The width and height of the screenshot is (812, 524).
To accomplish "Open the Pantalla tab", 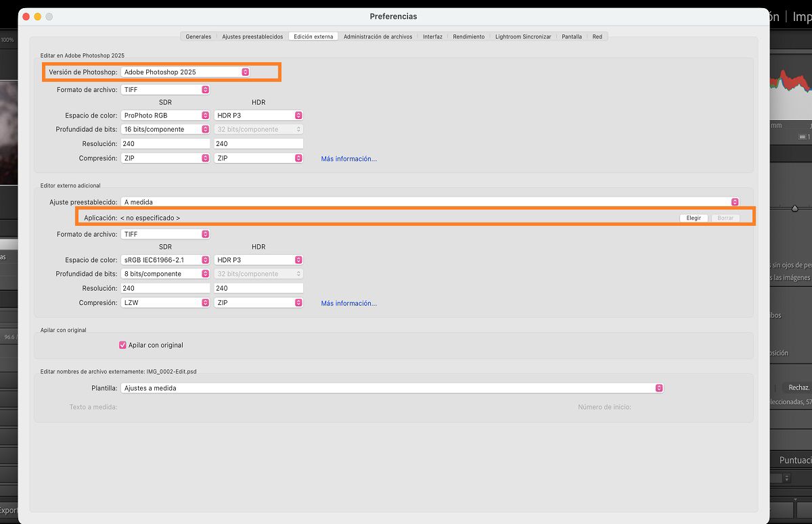I will click(x=572, y=37).
